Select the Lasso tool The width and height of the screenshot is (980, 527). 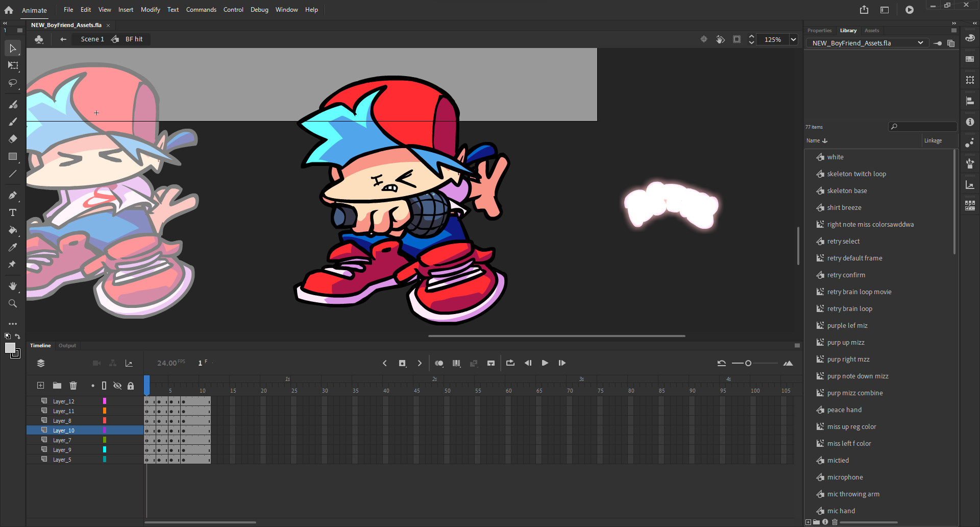[13, 83]
